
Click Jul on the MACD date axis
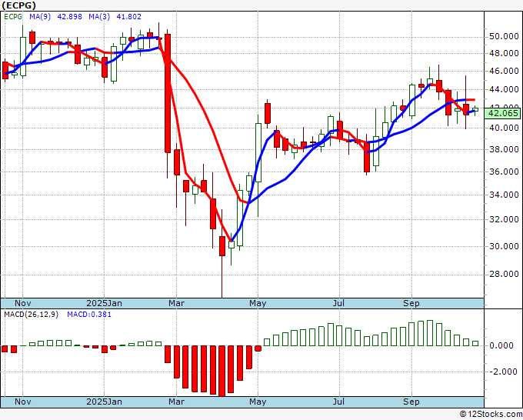(339, 402)
